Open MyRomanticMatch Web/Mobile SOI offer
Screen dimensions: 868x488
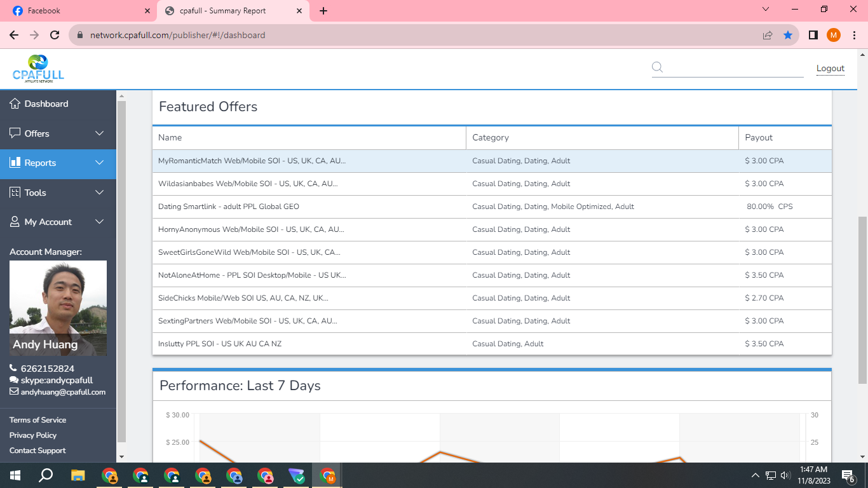coord(252,161)
